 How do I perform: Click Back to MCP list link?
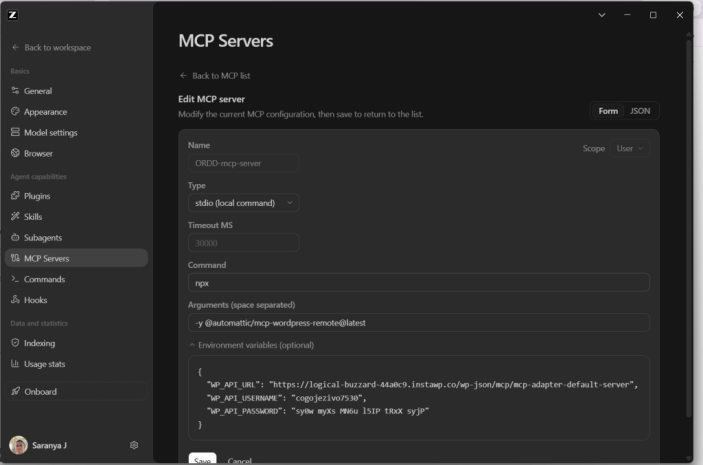click(x=215, y=76)
